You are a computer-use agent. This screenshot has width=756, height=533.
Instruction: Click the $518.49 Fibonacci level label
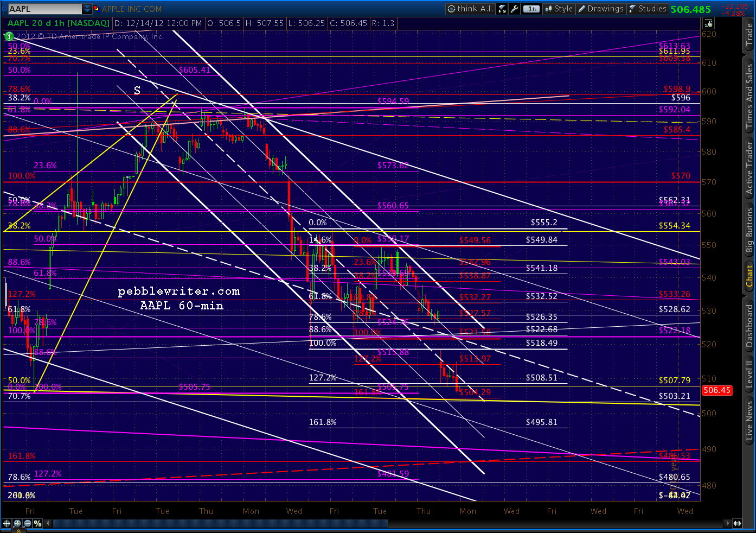(x=541, y=343)
